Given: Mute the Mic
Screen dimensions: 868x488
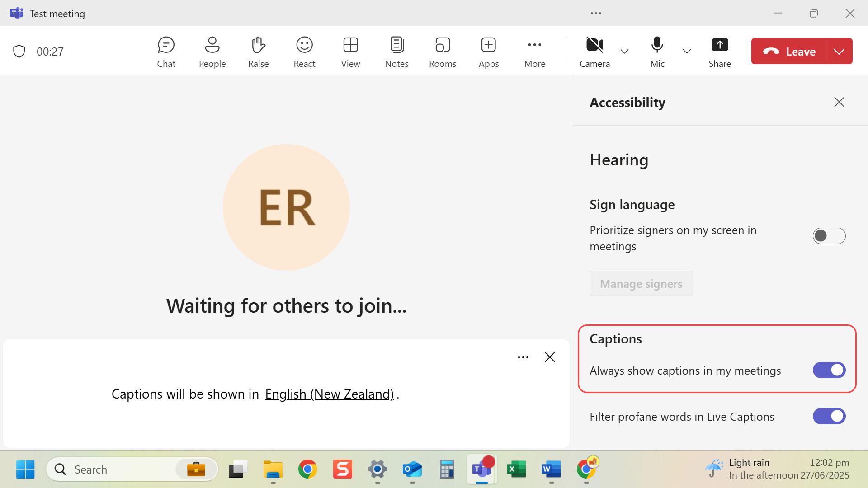Looking at the screenshot, I should point(657,52).
